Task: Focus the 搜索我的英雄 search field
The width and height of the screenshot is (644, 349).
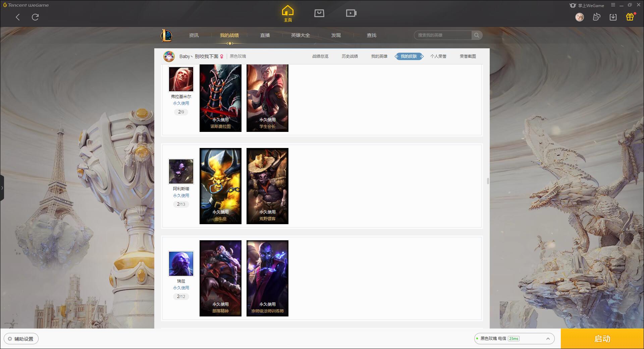Action: 443,35
